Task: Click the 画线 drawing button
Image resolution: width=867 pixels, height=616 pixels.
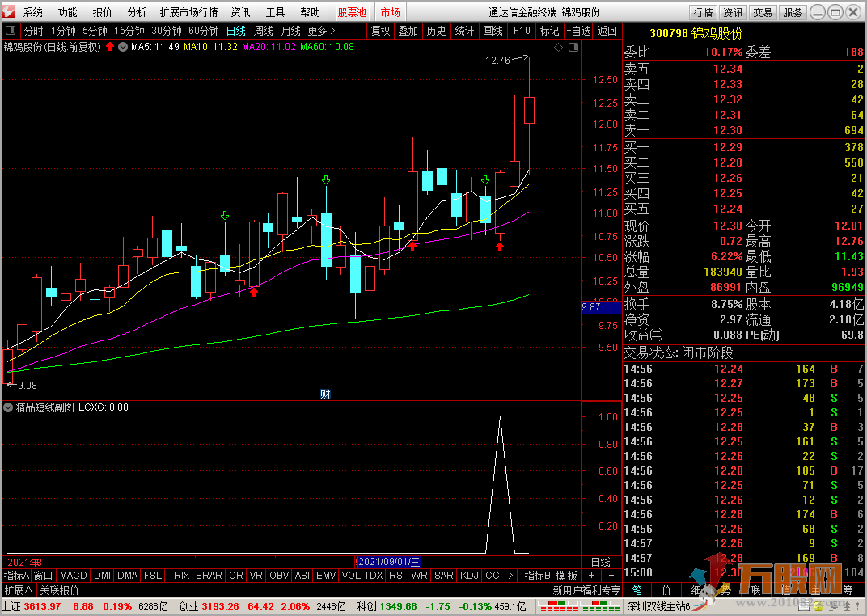Action: click(493, 31)
